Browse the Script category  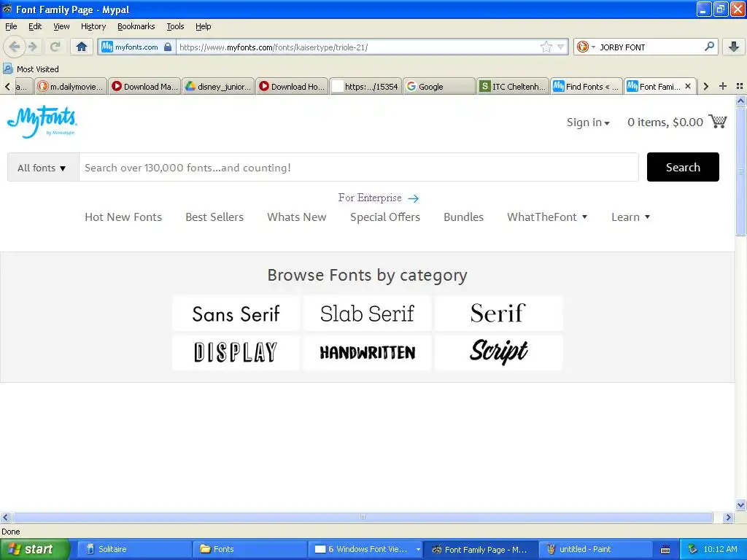click(x=498, y=352)
